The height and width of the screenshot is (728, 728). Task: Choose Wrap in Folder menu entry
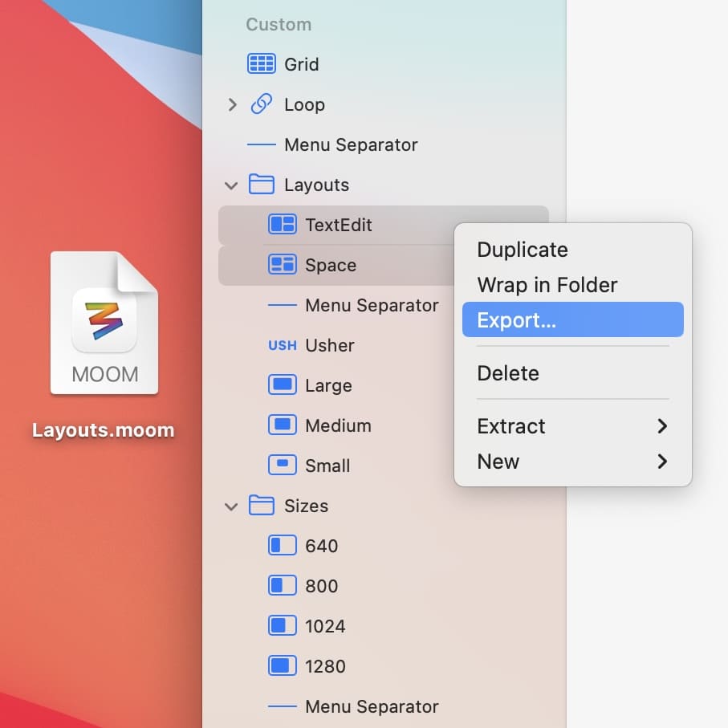(573, 285)
